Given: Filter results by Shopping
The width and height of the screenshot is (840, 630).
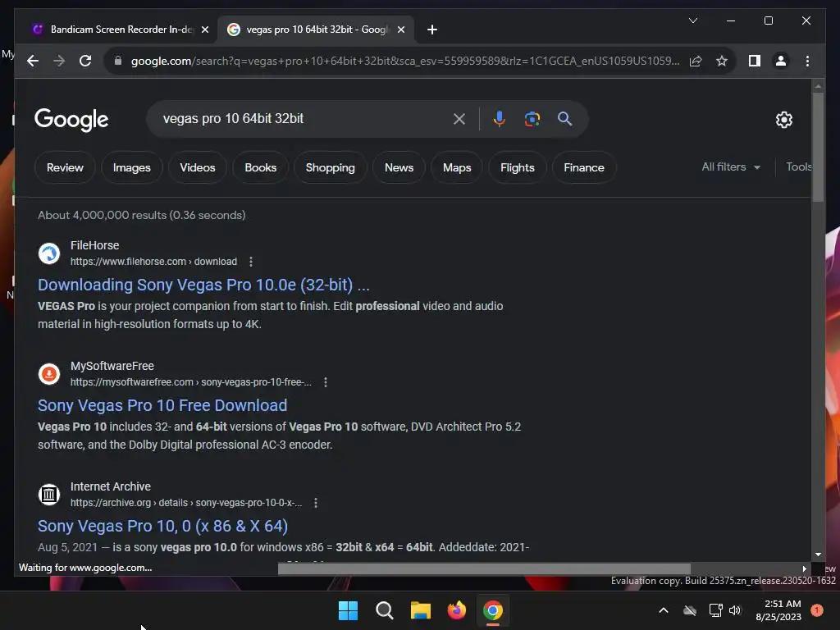Looking at the screenshot, I should point(330,167).
